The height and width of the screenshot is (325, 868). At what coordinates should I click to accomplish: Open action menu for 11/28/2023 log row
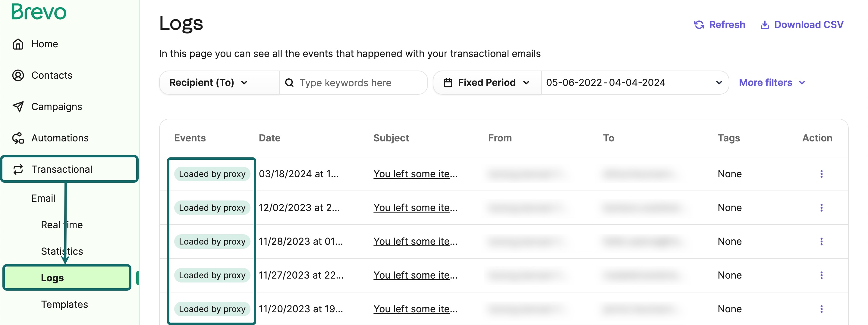click(821, 241)
